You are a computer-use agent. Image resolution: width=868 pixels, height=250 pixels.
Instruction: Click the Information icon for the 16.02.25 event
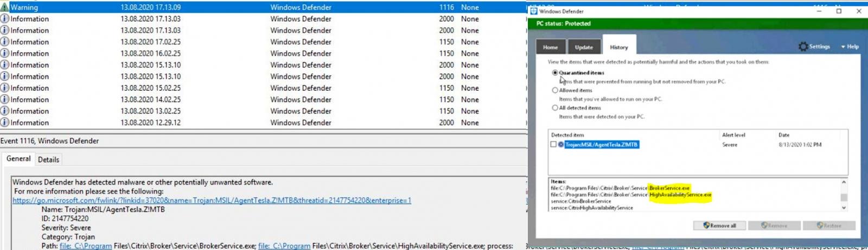pyautogui.click(x=5, y=53)
